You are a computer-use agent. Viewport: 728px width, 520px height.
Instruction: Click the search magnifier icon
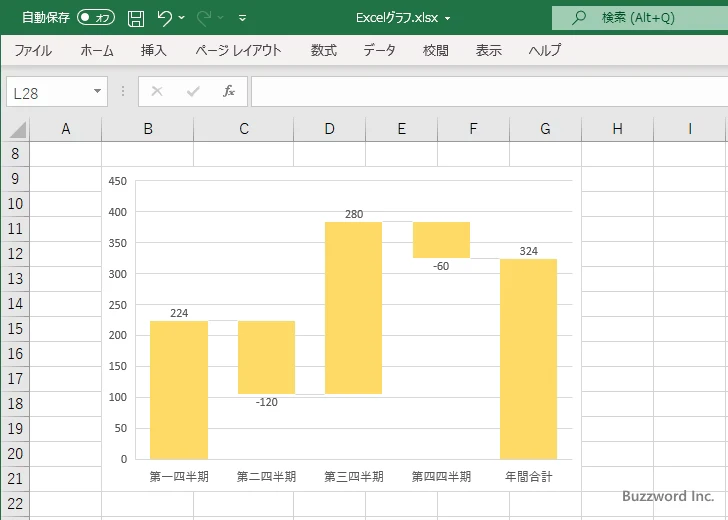point(579,17)
